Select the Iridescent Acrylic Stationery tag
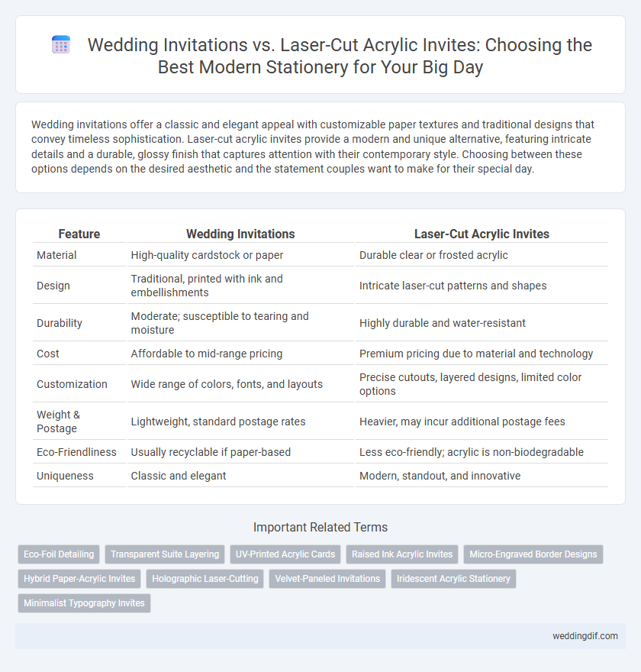This screenshot has height=672, width=641. [x=453, y=579]
